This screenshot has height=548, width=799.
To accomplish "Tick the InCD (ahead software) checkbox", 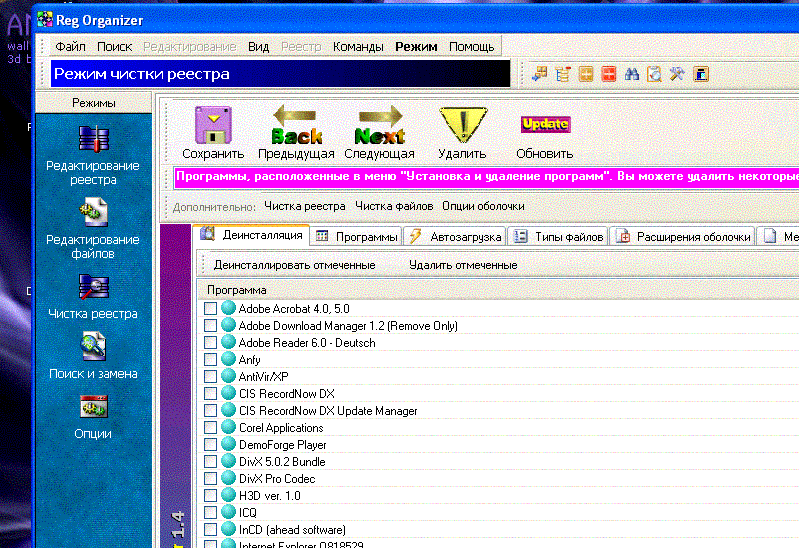I will pos(210,530).
